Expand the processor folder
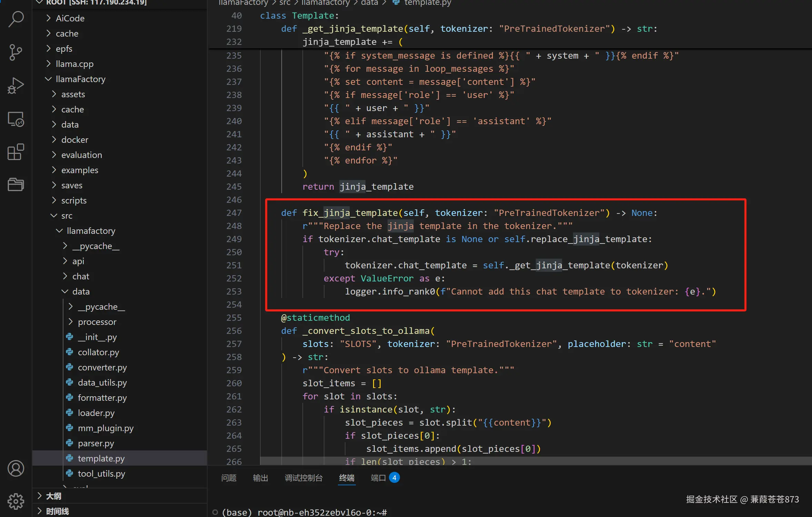 pyautogui.click(x=97, y=322)
